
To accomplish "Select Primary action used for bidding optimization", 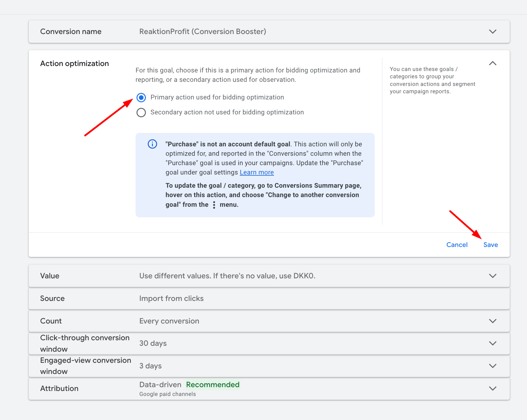I will click(x=141, y=97).
